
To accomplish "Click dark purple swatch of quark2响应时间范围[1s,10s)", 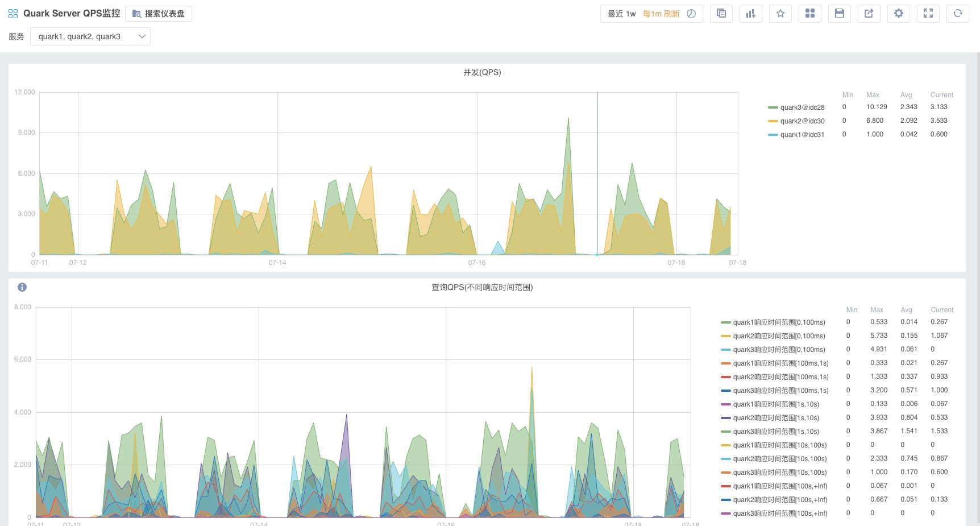I will click(725, 418).
